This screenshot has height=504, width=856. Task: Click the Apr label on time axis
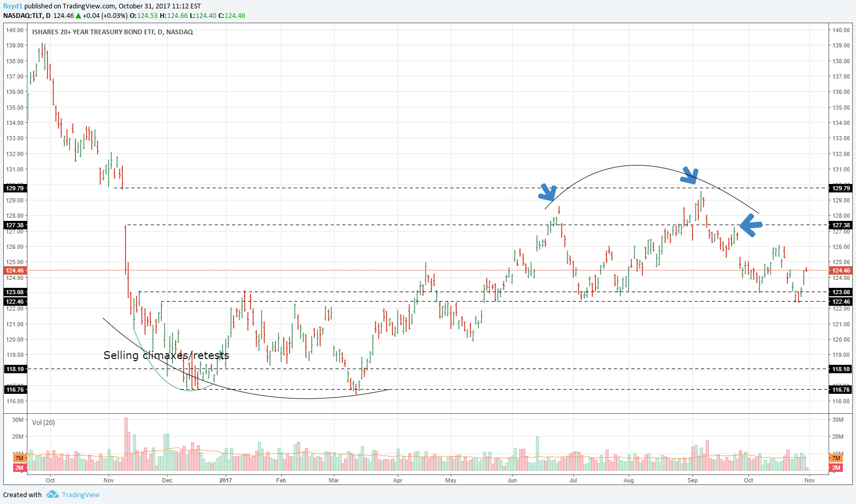(398, 480)
